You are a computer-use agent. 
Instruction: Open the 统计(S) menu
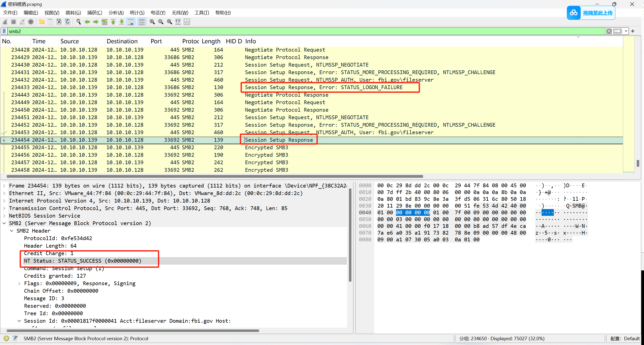(x=137, y=13)
